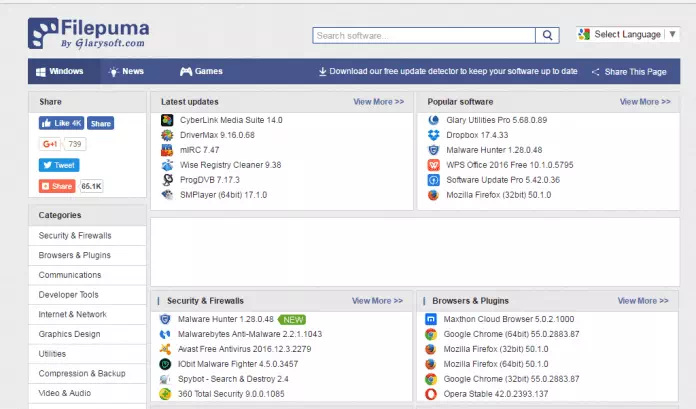Click the Spybot Search & Destroy icon
The image size is (696, 409).
click(165, 379)
